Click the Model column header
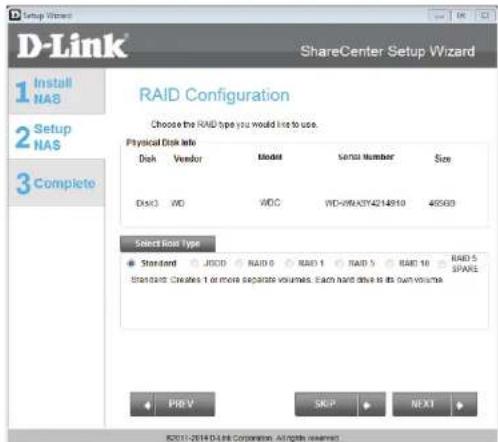 tap(270, 157)
